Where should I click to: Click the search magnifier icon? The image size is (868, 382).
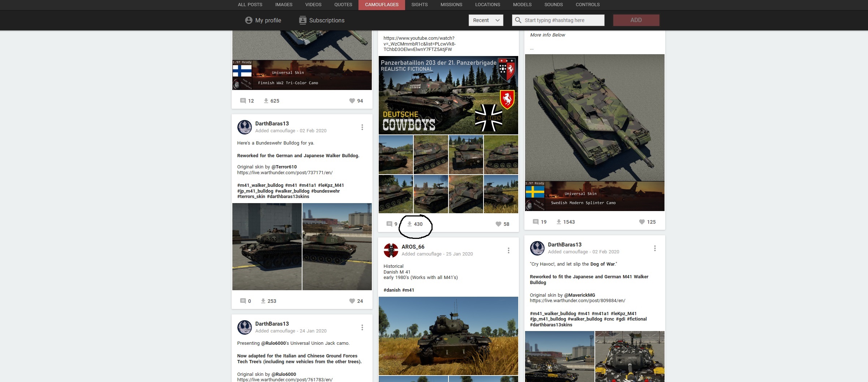coord(518,20)
